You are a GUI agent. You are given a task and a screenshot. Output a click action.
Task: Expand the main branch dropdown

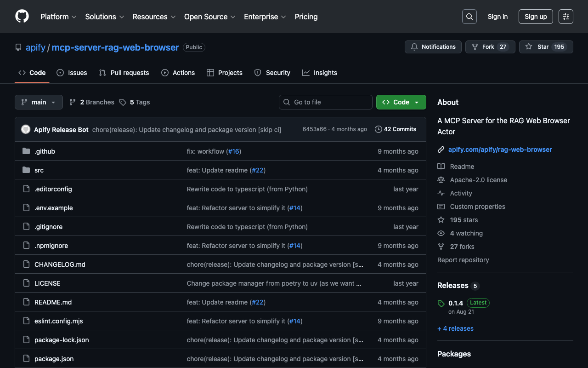point(39,102)
